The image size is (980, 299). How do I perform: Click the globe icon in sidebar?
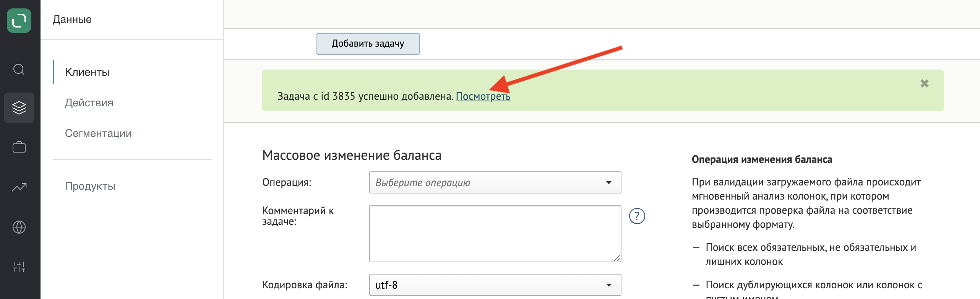[x=19, y=227]
